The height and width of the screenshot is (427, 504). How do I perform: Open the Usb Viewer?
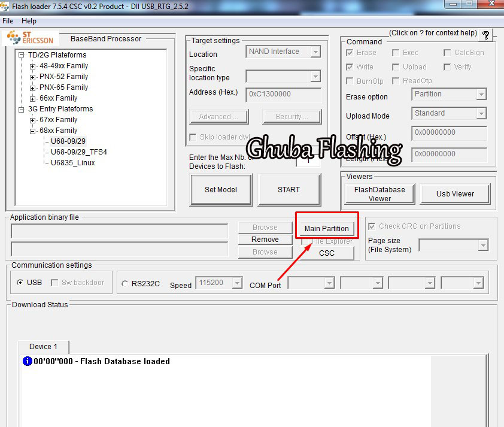[x=455, y=194]
